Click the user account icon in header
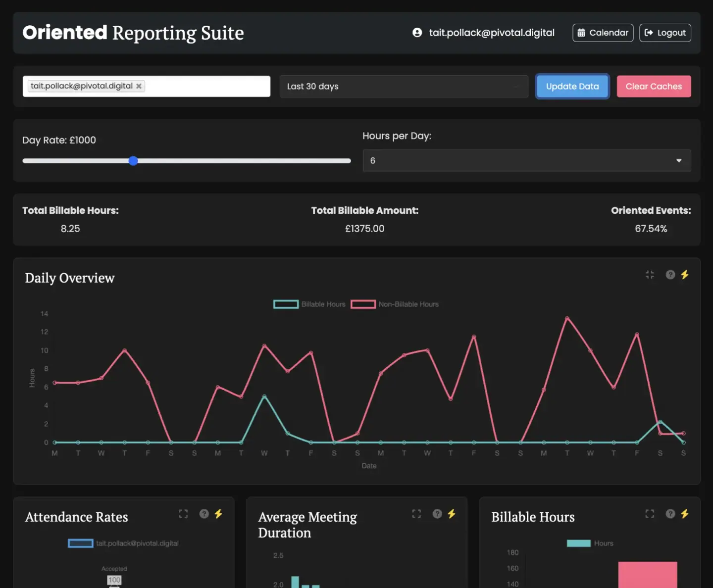Screen dimensions: 713x588 [x=417, y=33]
